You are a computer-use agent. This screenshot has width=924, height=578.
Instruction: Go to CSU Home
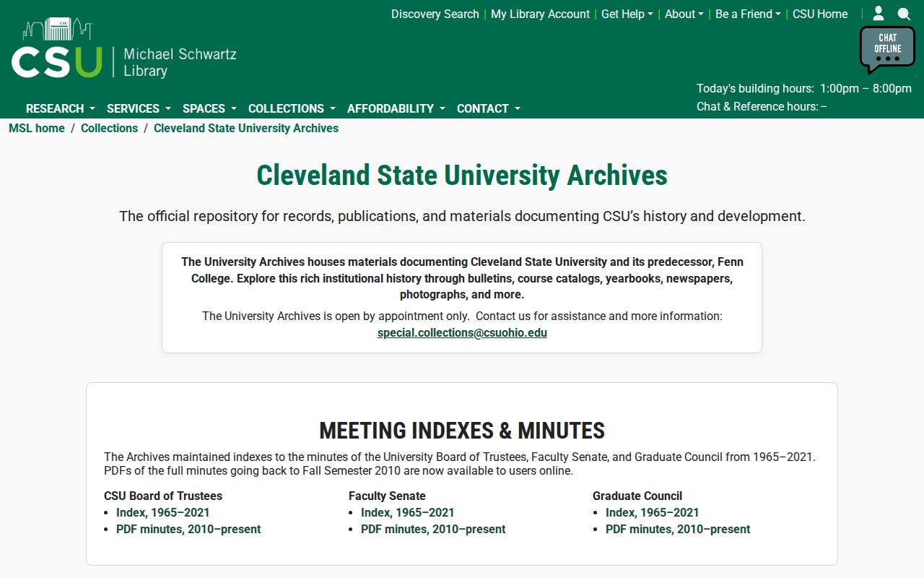(820, 14)
